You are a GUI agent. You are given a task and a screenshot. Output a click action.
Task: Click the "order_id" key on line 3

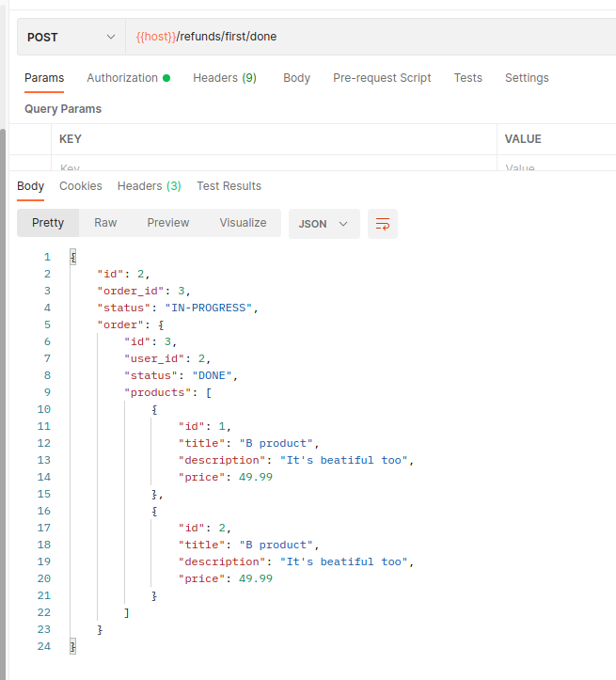(131, 291)
